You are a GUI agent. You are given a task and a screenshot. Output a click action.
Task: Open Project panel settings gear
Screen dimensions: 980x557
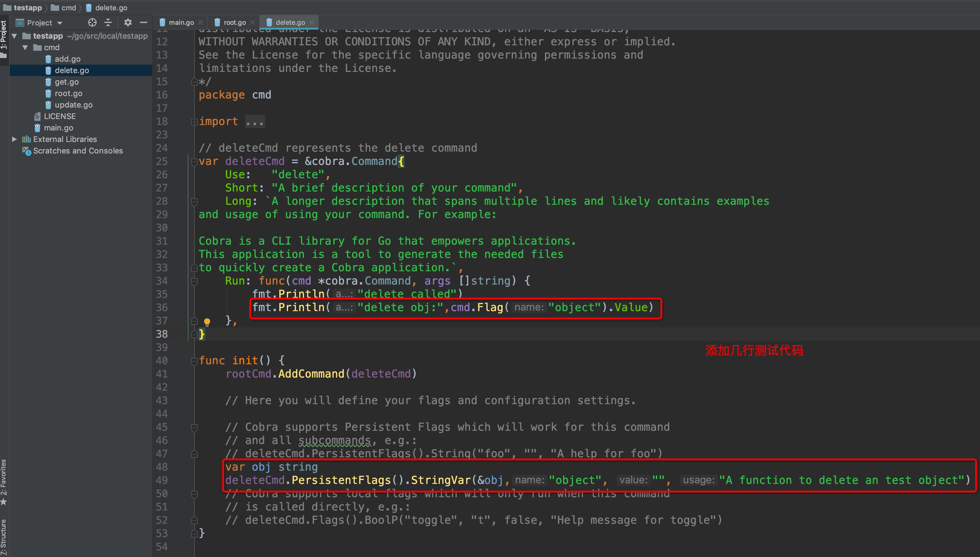[x=128, y=23]
